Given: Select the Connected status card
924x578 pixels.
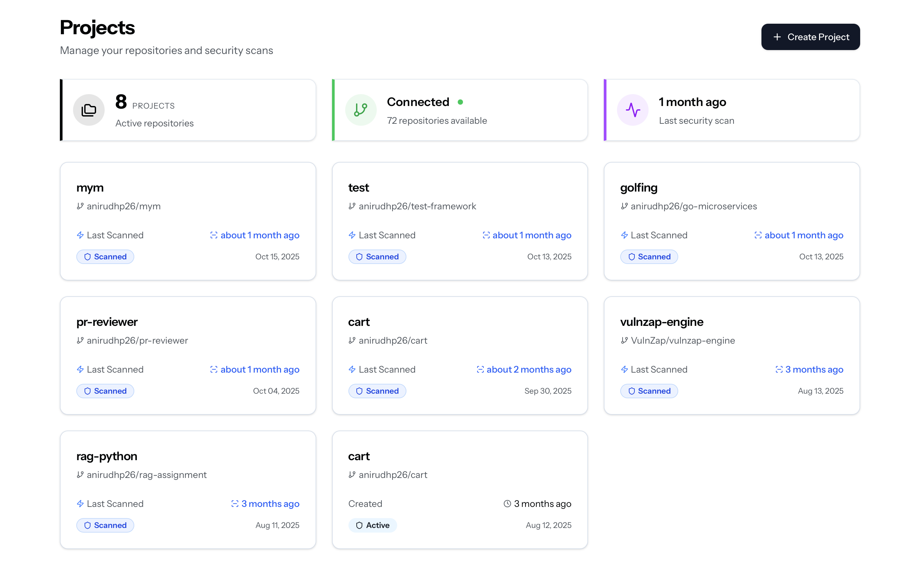Looking at the screenshot, I should tap(460, 110).
